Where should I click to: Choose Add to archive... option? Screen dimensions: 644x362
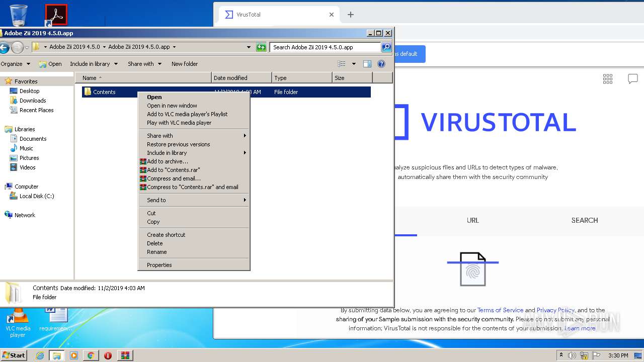pyautogui.click(x=194, y=161)
